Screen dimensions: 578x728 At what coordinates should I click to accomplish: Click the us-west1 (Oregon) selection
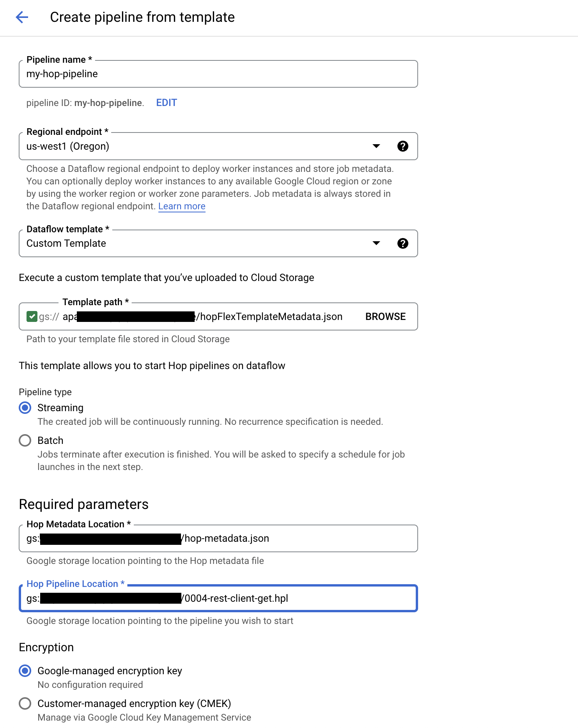click(68, 147)
